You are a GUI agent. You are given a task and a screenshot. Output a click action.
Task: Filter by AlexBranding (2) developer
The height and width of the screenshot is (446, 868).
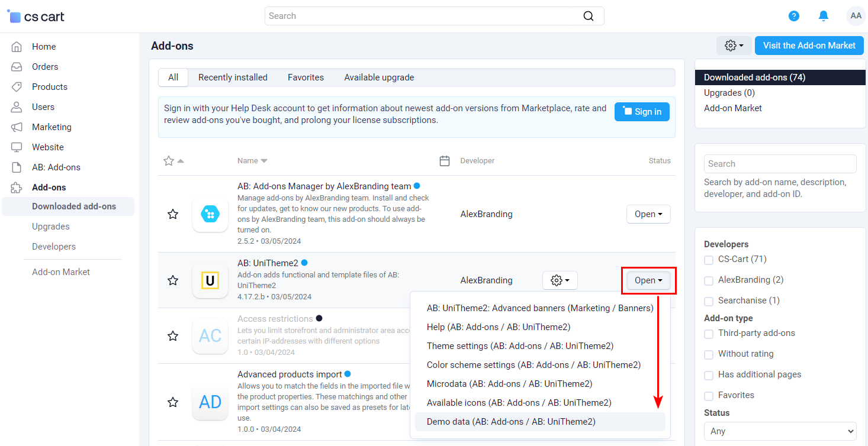pos(709,281)
